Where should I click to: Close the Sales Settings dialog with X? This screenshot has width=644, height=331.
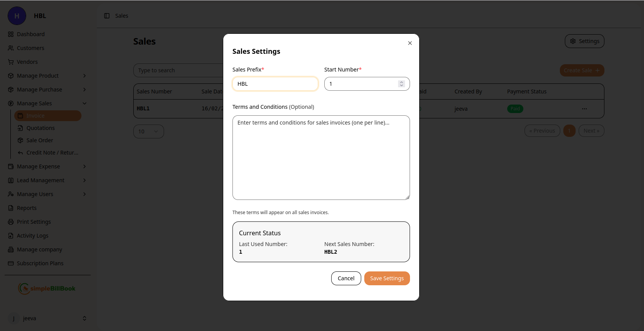(x=410, y=43)
